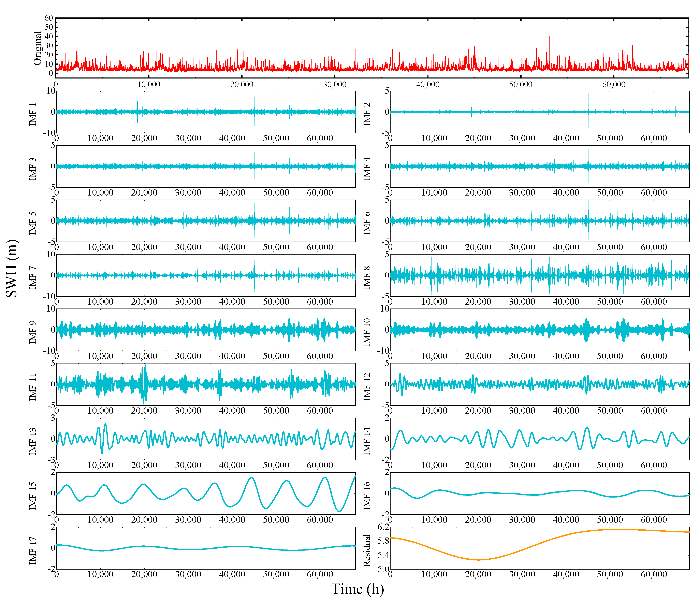
Task: Click the "60,000" x-tick under Residual plot
Action: tap(654, 574)
